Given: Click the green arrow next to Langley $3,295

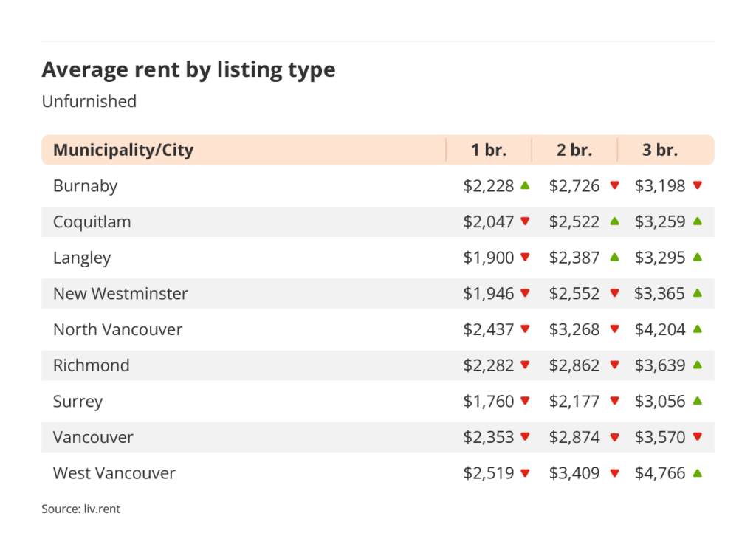Looking at the screenshot, I should (697, 257).
